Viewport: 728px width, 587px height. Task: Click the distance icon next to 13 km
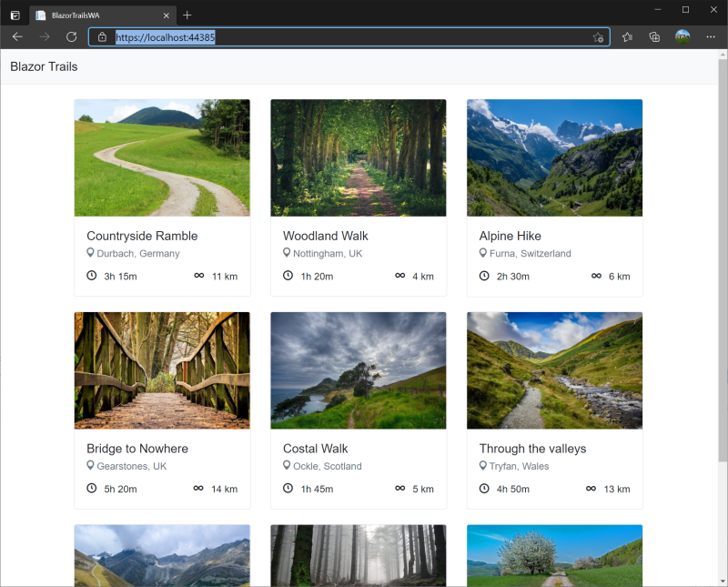click(591, 488)
